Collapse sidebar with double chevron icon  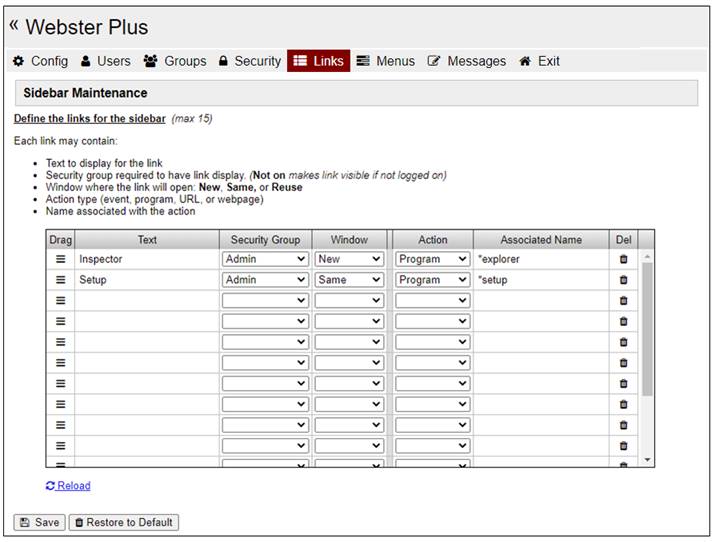(x=14, y=25)
